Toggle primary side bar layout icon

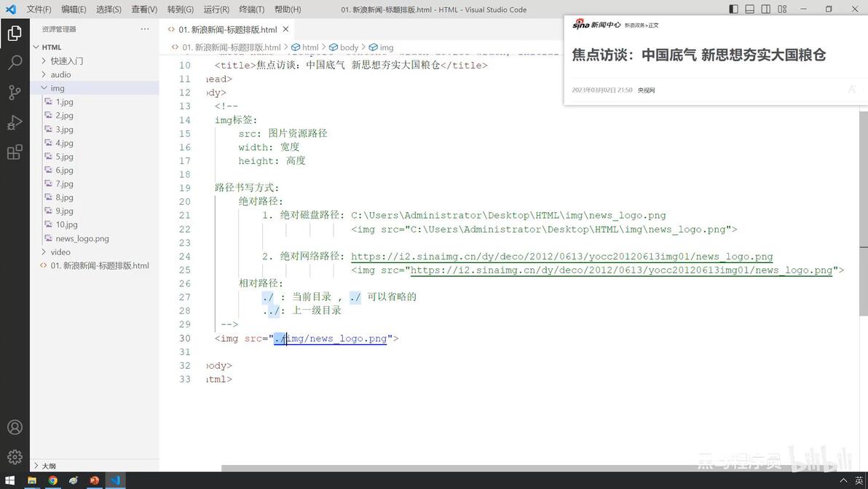[x=733, y=9]
